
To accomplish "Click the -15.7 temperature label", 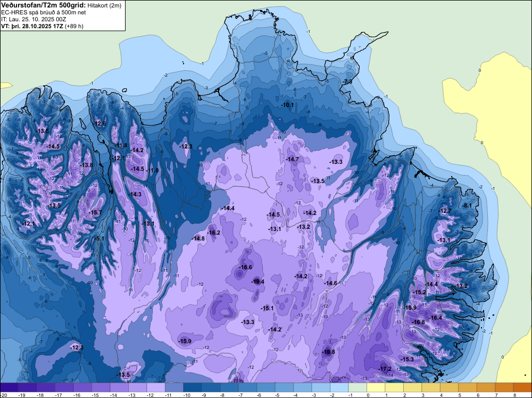I will 95,213.
